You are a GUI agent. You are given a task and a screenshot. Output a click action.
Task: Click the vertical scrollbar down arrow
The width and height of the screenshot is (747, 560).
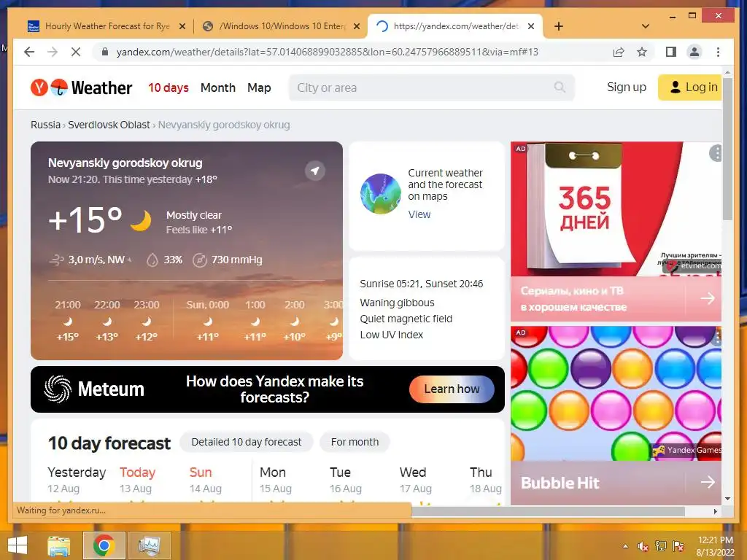(727, 499)
